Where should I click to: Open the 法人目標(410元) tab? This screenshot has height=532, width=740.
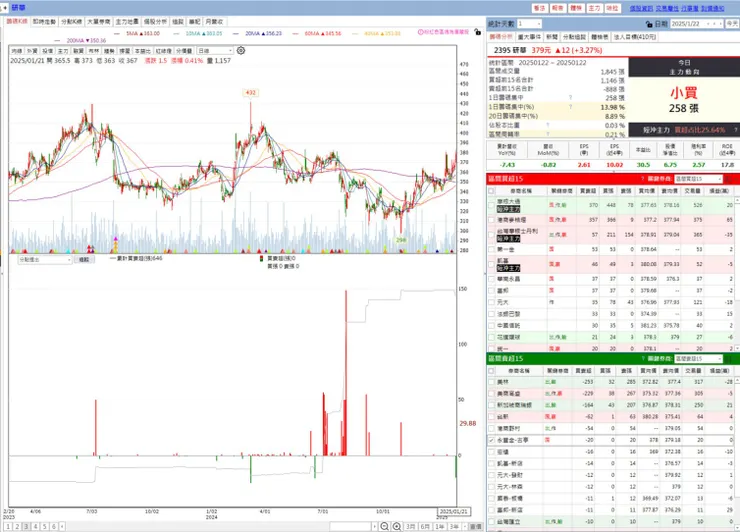(635, 37)
